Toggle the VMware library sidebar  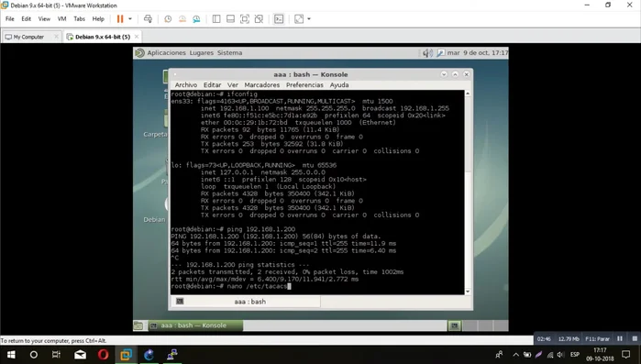216,18
